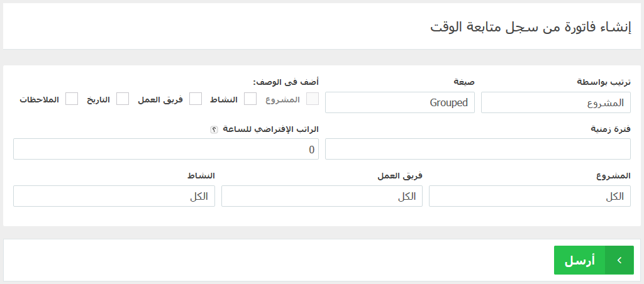The width and height of the screenshot is (644, 284).
Task: Click the أضف فى الوصف section label
Action: [x=286, y=82]
